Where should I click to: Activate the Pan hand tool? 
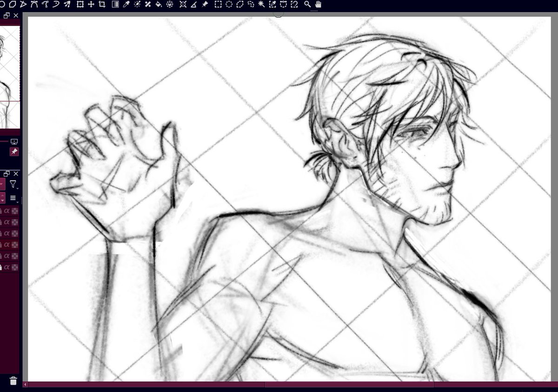[318, 4]
